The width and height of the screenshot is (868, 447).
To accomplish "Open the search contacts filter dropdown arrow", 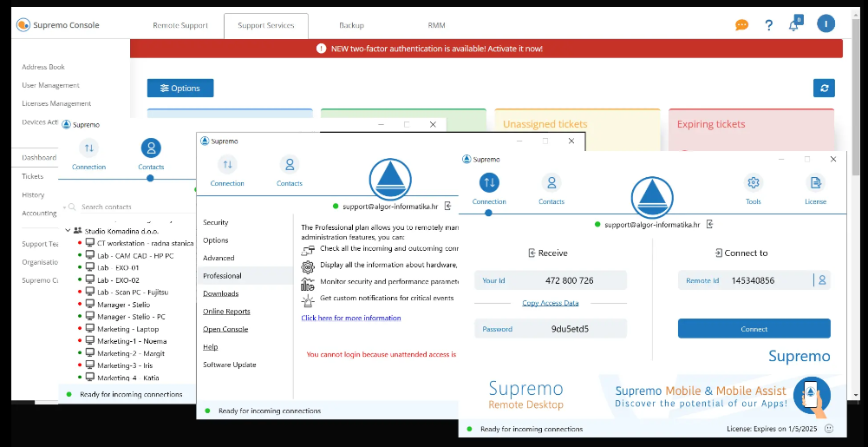I will (65, 207).
